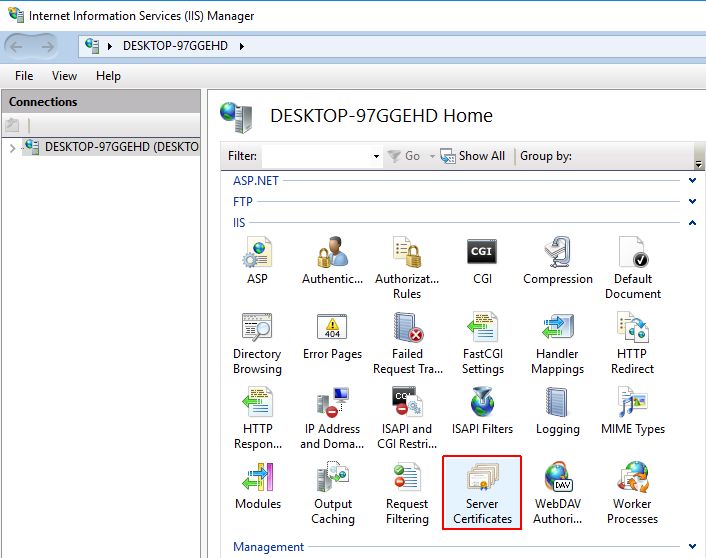This screenshot has height=558, width=706.
Task: Expand the DESKTOP-97GGEHD tree node
Action: point(12,148)
